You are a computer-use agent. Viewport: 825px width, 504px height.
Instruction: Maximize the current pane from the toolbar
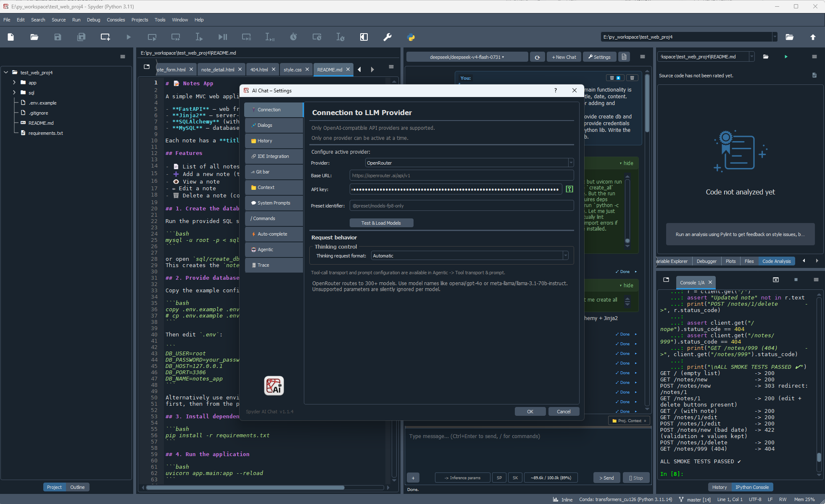point(364,37)
